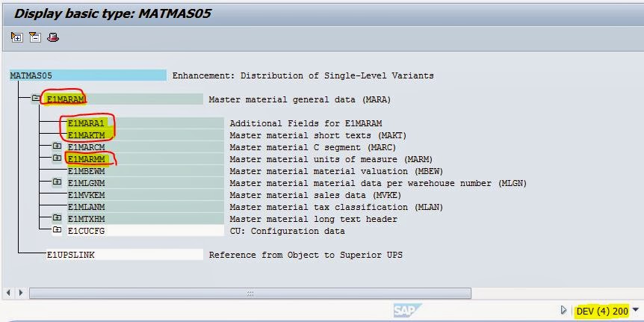
Task: Expand the E1CUCFG configuration node
Action: click(57, 231)
